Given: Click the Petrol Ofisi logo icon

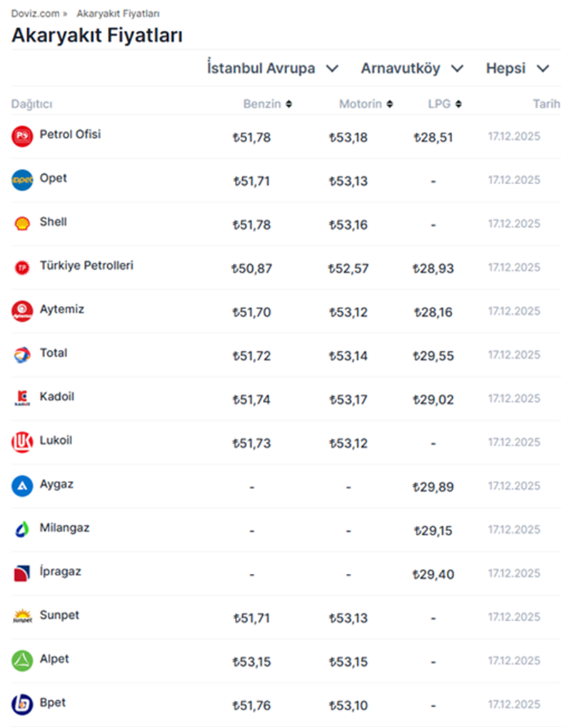Looking at the screenshot, I should [22, 136].
